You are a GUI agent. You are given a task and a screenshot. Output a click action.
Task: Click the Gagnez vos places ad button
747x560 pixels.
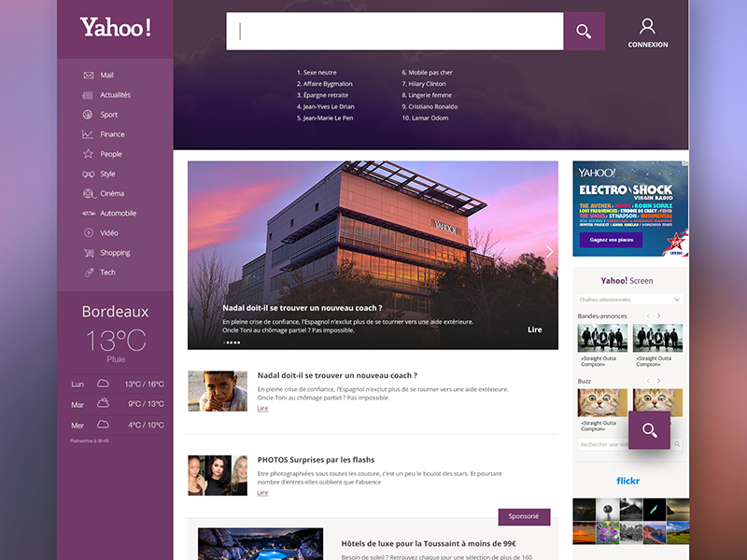[612, 240]
